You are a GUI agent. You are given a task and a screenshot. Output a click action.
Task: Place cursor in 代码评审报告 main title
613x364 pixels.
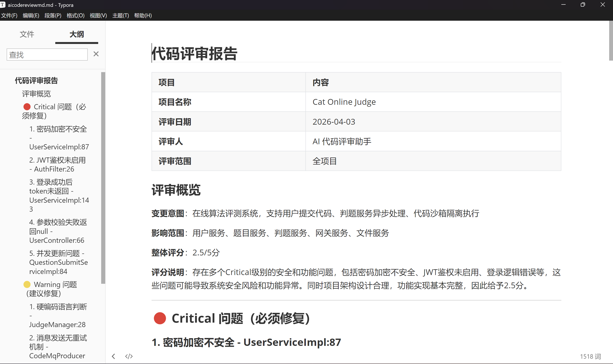[194, 54]
